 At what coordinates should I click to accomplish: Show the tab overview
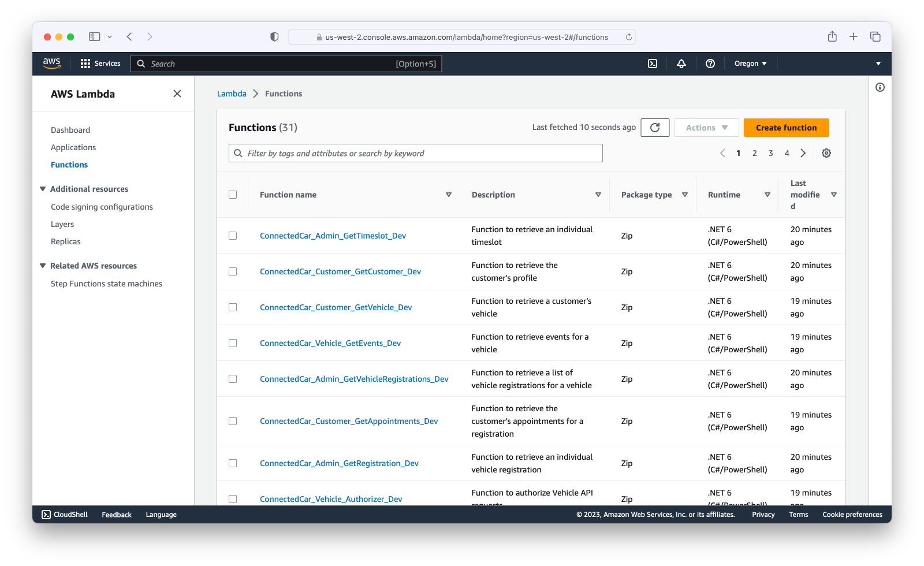[x=875, y=37]
